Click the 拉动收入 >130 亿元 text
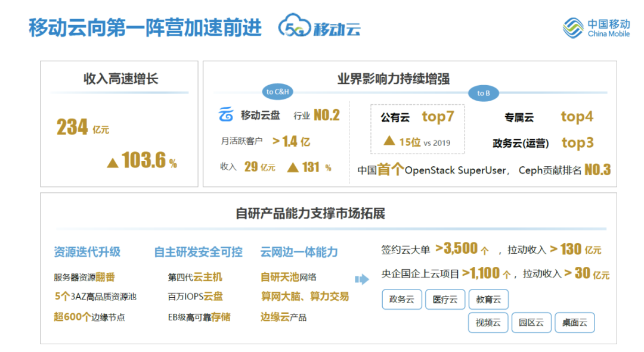 (x=554, y=250)
